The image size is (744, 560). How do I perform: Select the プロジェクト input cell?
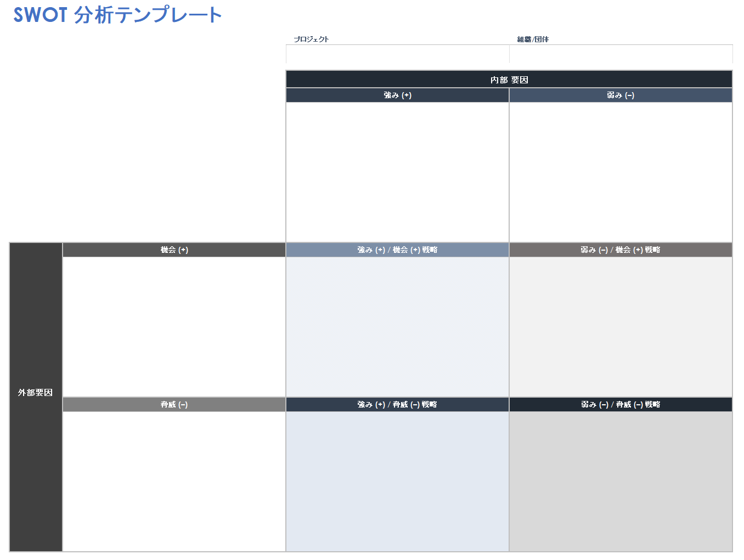[398, 54]
